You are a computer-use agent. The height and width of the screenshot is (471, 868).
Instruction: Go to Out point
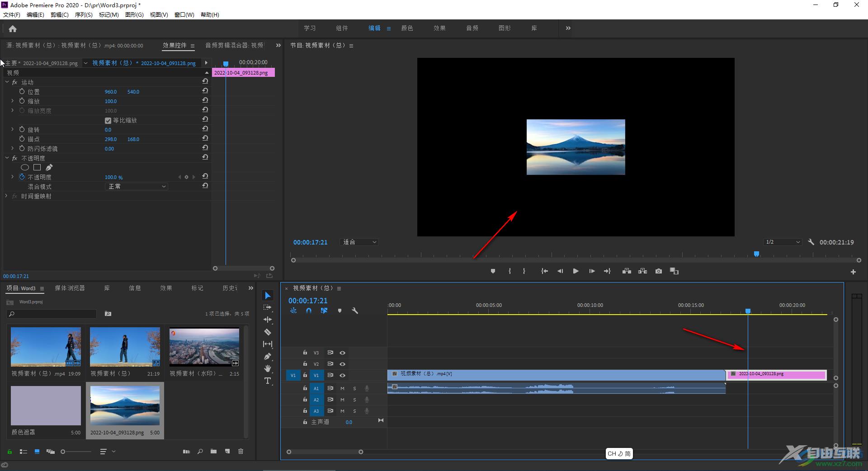click(607, 271)
